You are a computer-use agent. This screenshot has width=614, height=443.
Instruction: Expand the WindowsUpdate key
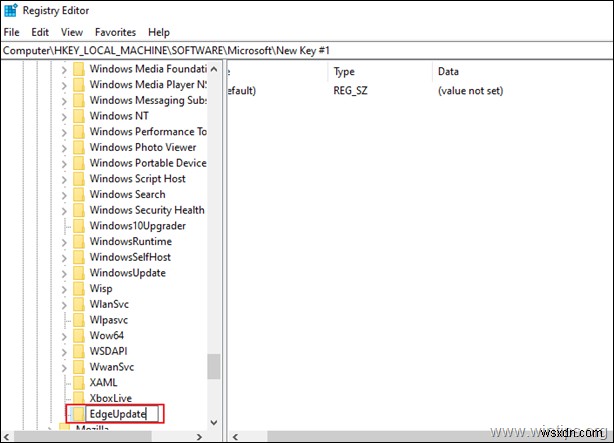click(64, 274)
